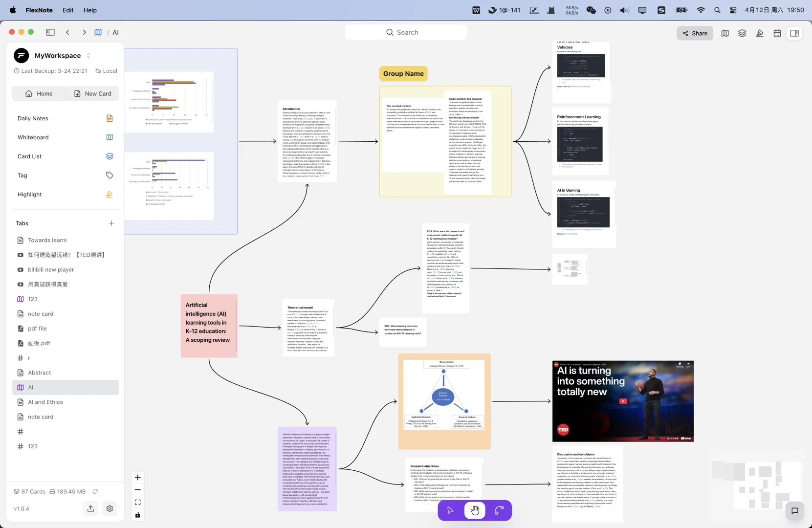Select the 'AI' whiteboard tab in sidebar
Image resolution: width=812 pixels, height=528 pixels.
coord(66,387)
